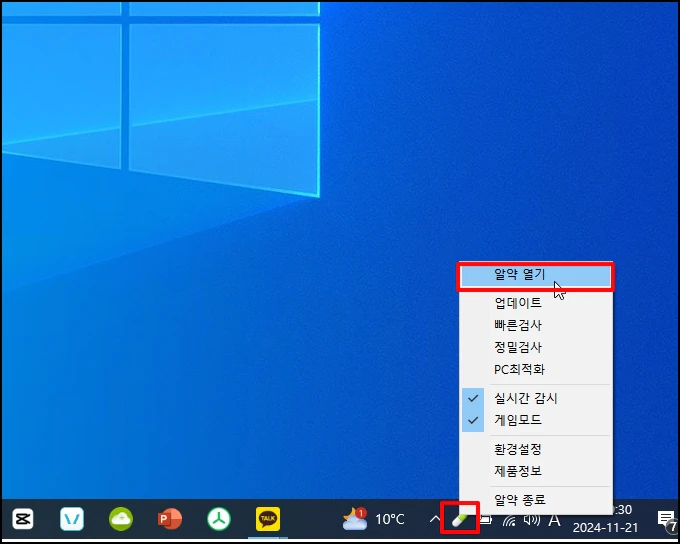The height and width of the screenshot is (544, 680).
Task: Click the 2024-11-21 date display
Action: click(605, 528)
